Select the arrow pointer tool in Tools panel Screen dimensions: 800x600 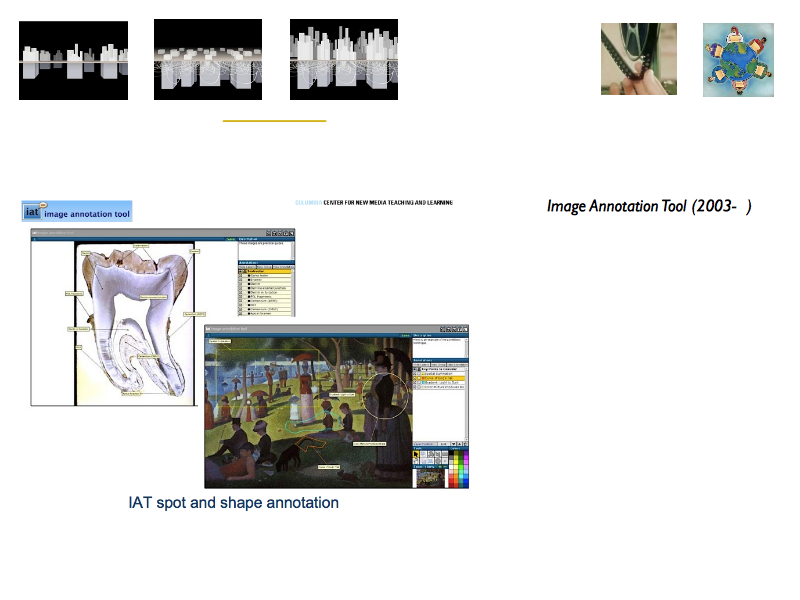tap(416, 454)
